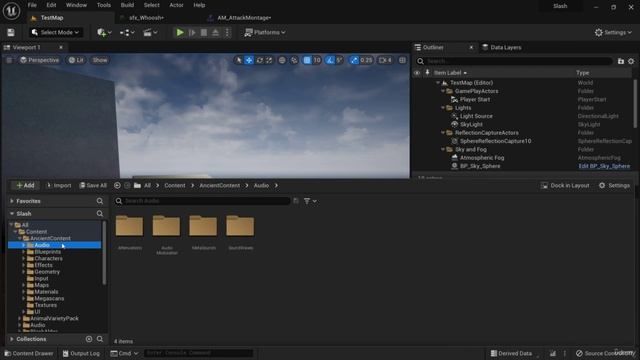Toggle pin column header in Outliner
The height and width of the screenshot is (360, 640).
[427, 73]
